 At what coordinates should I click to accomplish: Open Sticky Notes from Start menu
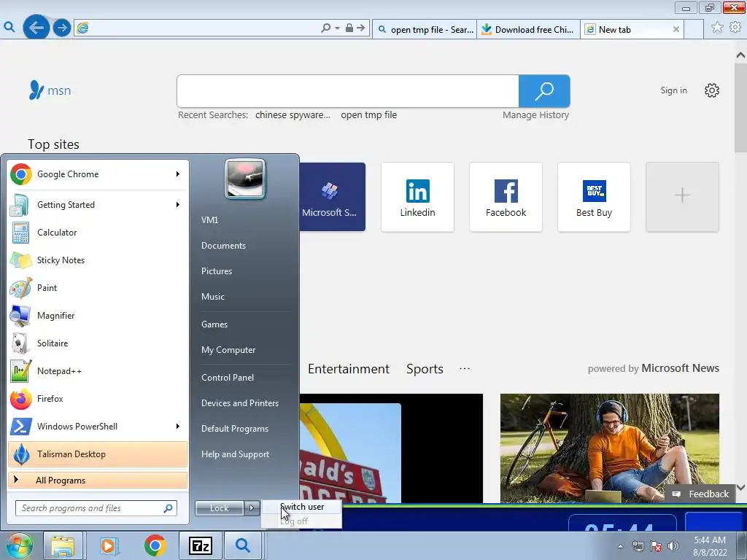point(97,260)
